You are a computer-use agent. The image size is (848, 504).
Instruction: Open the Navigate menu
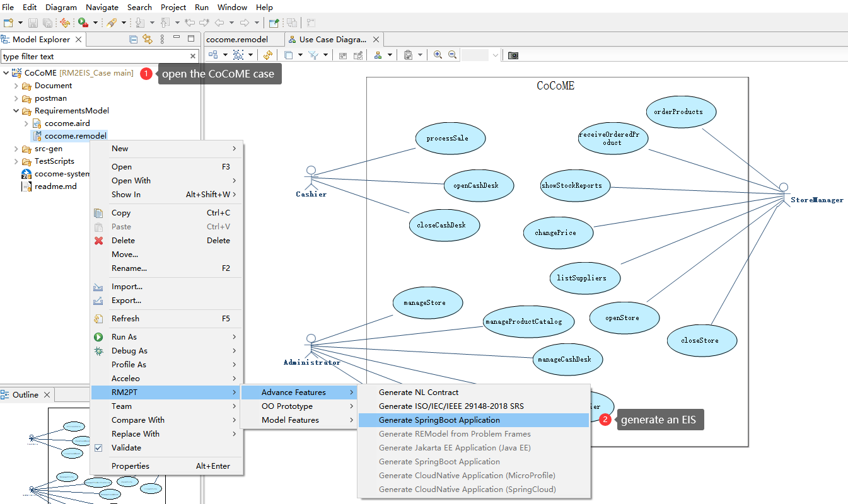(x=102, y=7)
